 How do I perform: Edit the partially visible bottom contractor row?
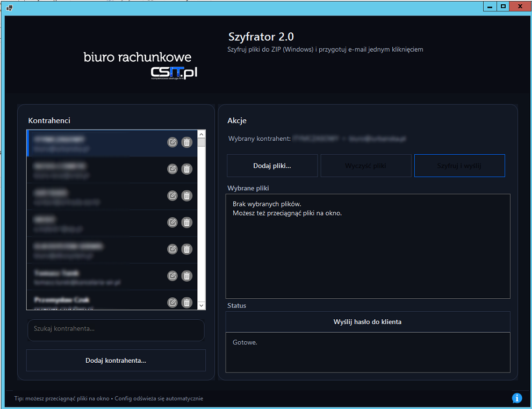click(172, 303)
